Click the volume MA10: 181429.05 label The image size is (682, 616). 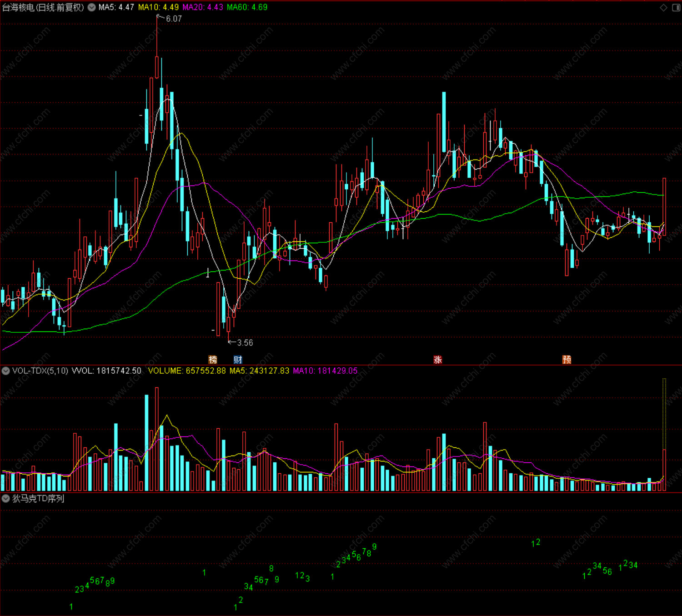pyautogui.click(x=325, y=371)
